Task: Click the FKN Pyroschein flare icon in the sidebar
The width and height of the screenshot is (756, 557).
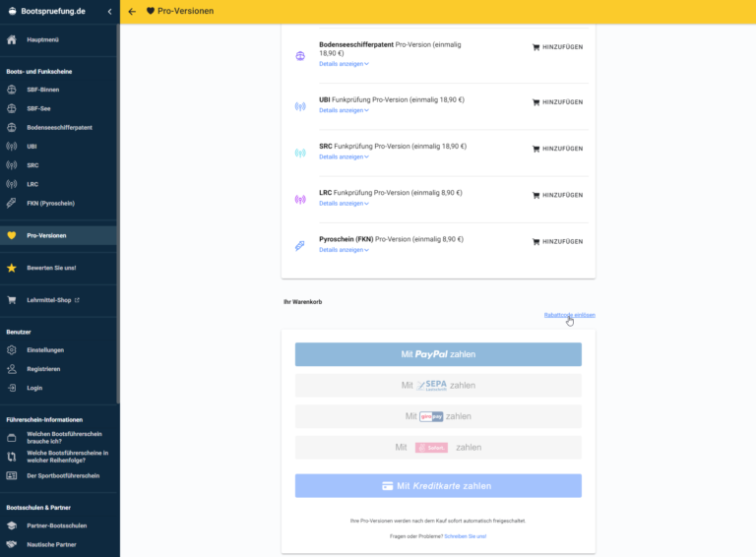Action: [12, 203]
